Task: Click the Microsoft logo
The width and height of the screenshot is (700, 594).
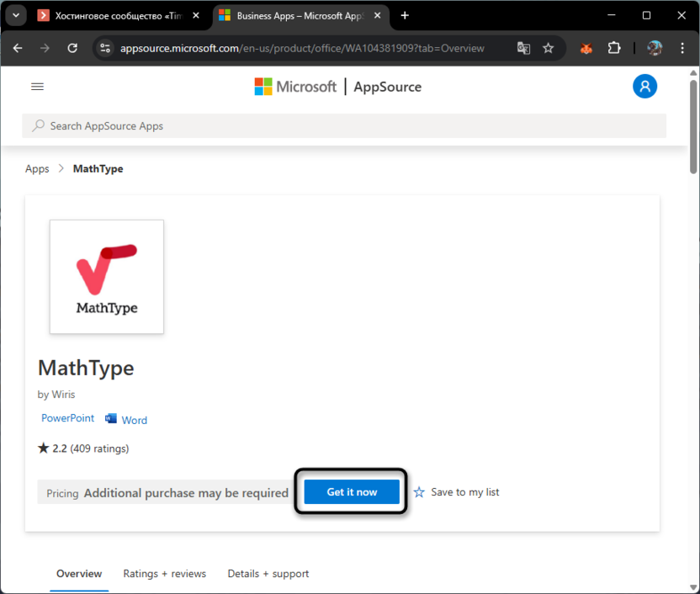Action: click(x=295, y=87)
